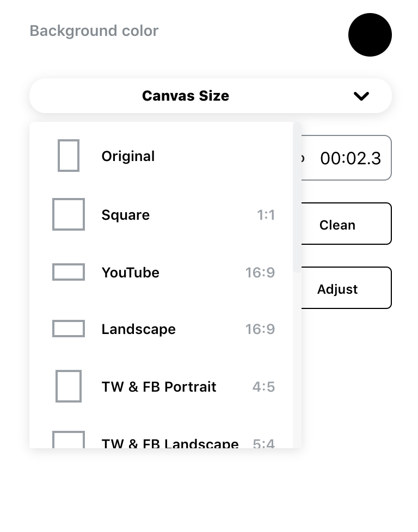The image size is (418, 532).
Task: Select Original from the canvas size list
Action: tap(128, 156)
